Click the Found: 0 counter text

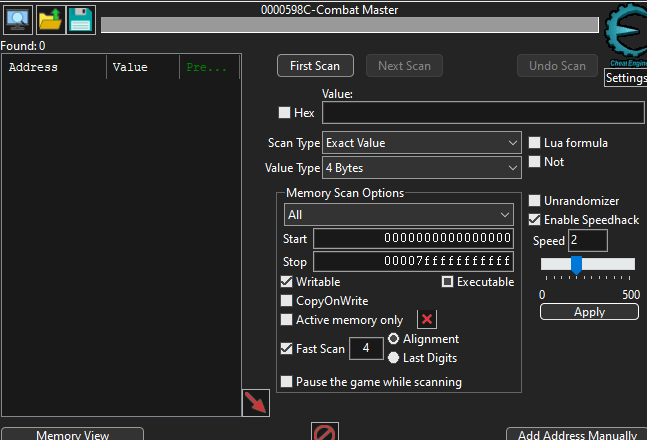click(x=23, y=45)
